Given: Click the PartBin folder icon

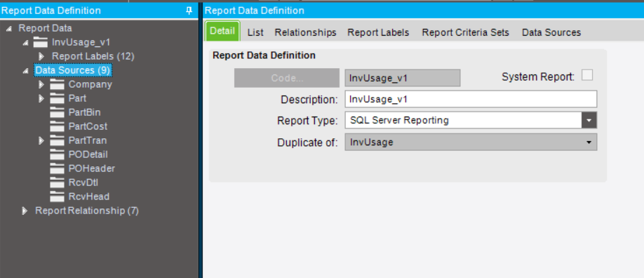Looking at the screenshot, I should (x=57, y=113).
